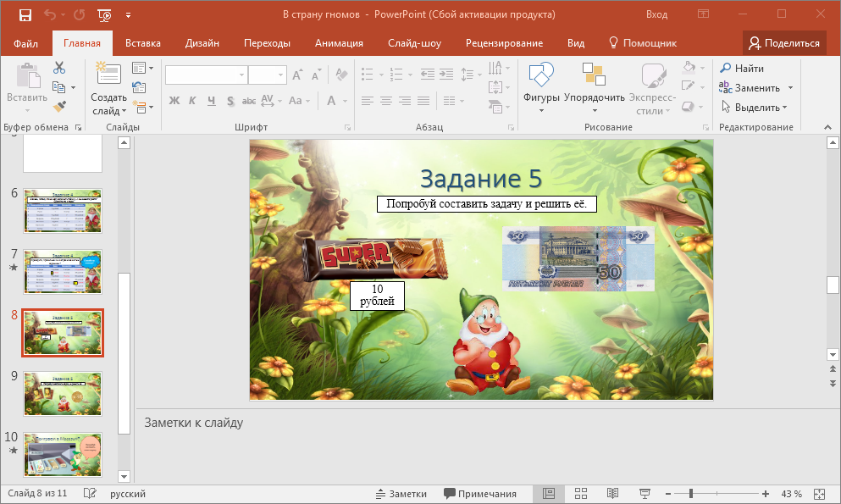The height and width of the screenshot is (504, 841).
Task: Justify the paragraph text
Action: tap(423, 100)
